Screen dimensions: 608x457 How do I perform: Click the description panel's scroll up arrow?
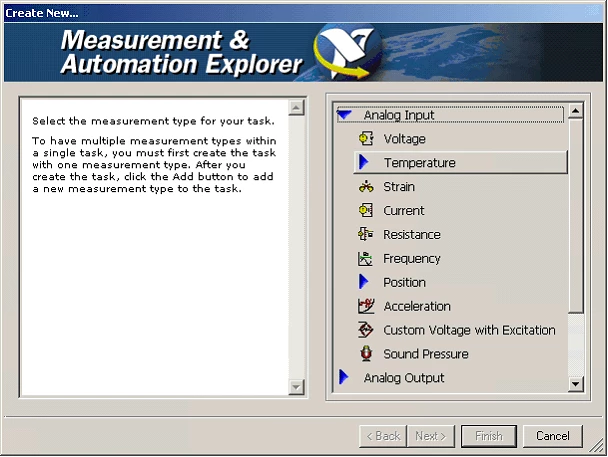click(x=296, y=108)
